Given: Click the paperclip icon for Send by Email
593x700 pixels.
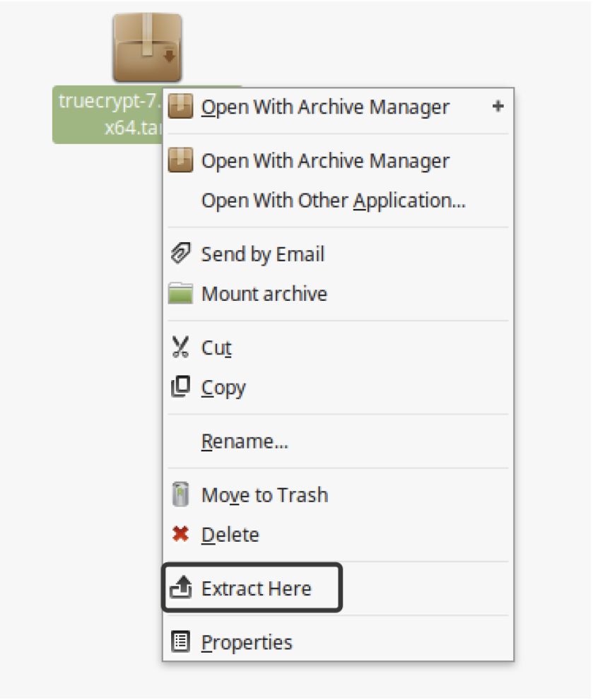Looking at the screenshot, I should pos(181,254).
